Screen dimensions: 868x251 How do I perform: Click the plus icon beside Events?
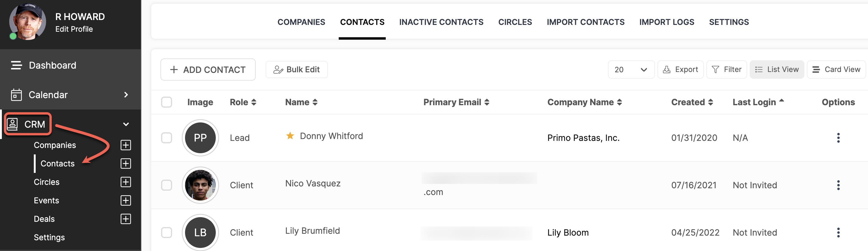click(126, 200)
